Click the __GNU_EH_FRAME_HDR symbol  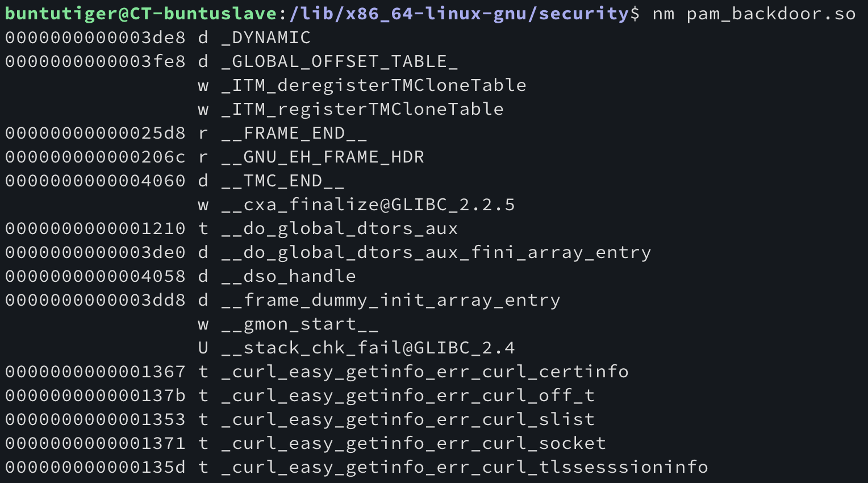(322, 157)
